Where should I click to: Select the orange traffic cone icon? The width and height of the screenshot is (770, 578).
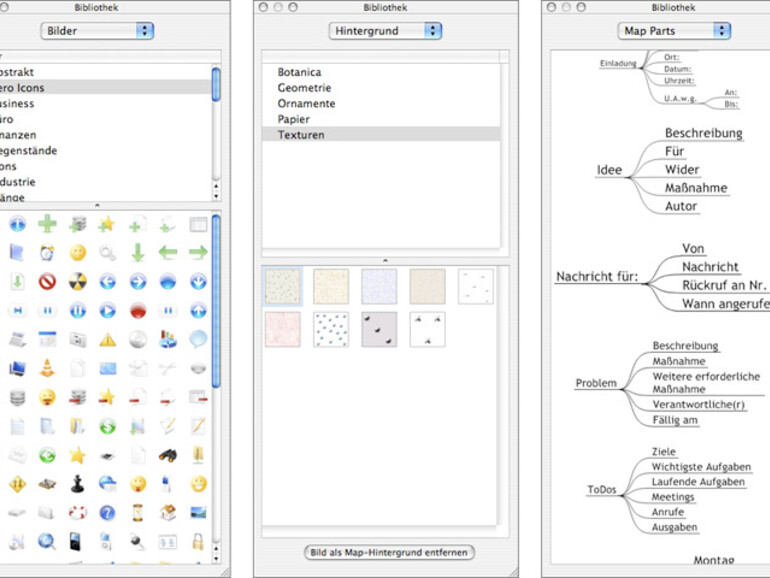(x=47, y=367)
